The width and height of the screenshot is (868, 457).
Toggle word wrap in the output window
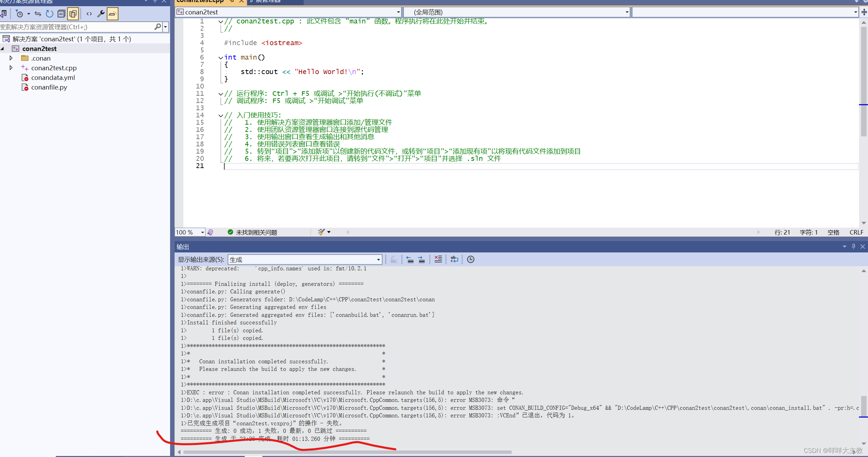454,259
